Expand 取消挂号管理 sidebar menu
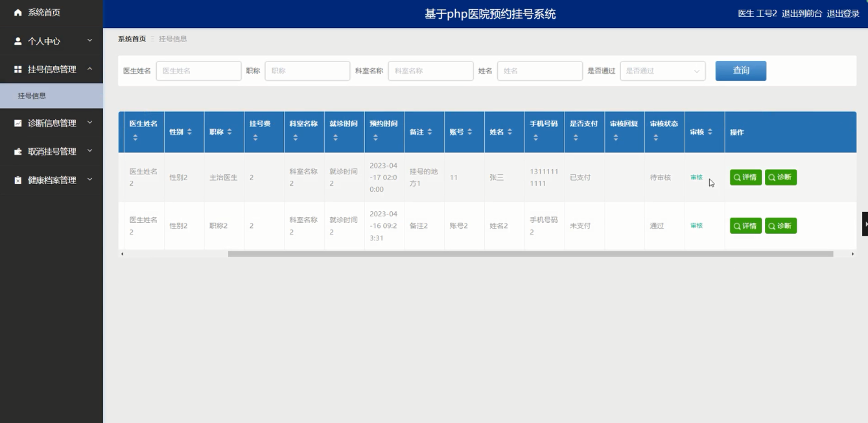The width and height of the screenshot is (868, 423). 51,152
